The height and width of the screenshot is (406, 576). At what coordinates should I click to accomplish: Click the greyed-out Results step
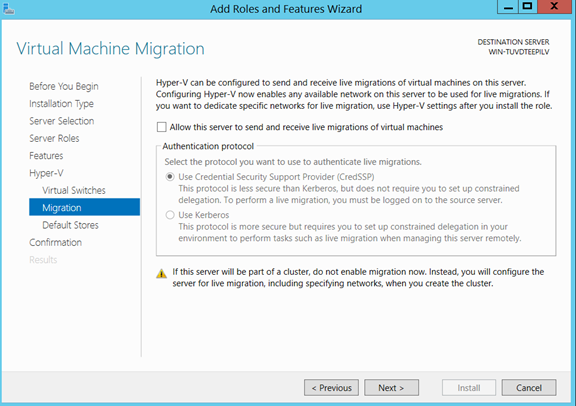tap(43, 260)
